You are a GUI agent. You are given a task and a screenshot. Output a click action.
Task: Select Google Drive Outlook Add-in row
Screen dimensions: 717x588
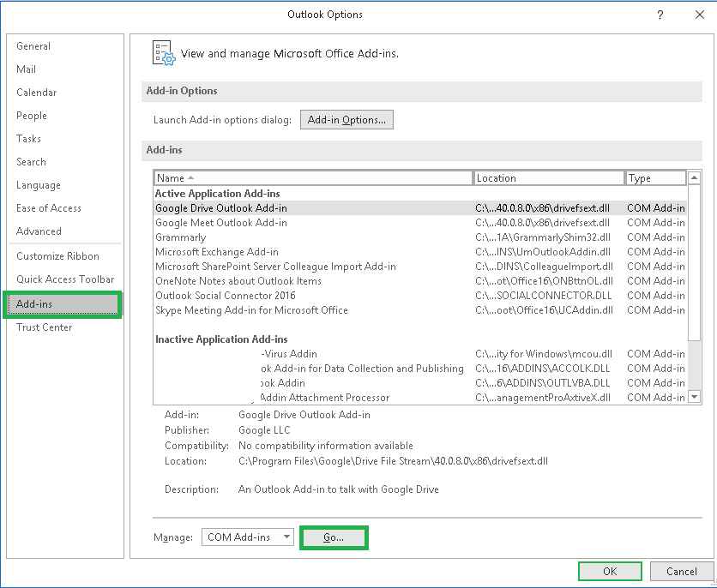419,208
